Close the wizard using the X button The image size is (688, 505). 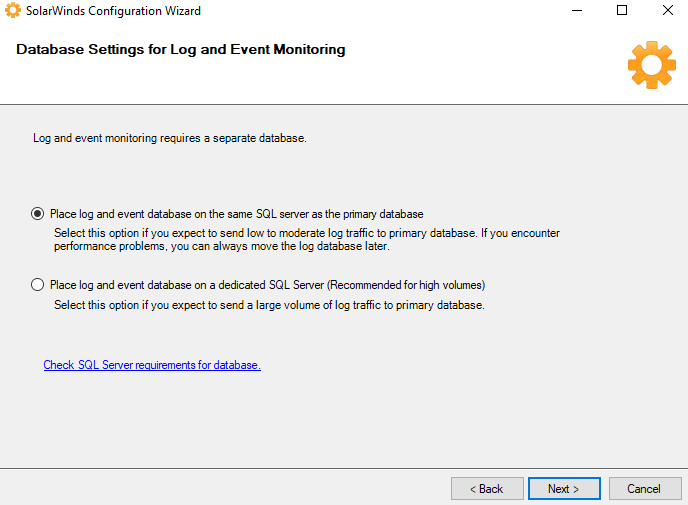click(x=667, y=11)
